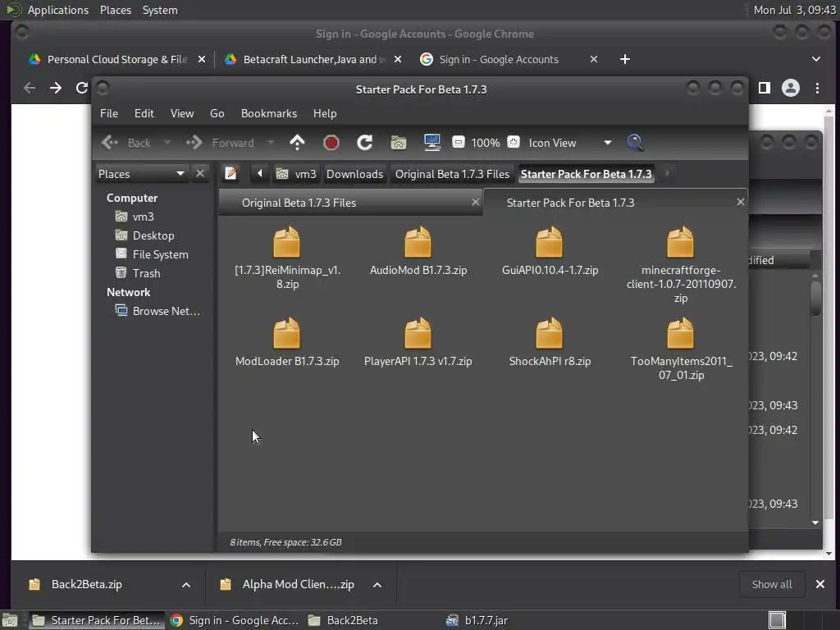Open the Go menu
Viewport: 840px width, 630px height.
(x=217, y=113)
